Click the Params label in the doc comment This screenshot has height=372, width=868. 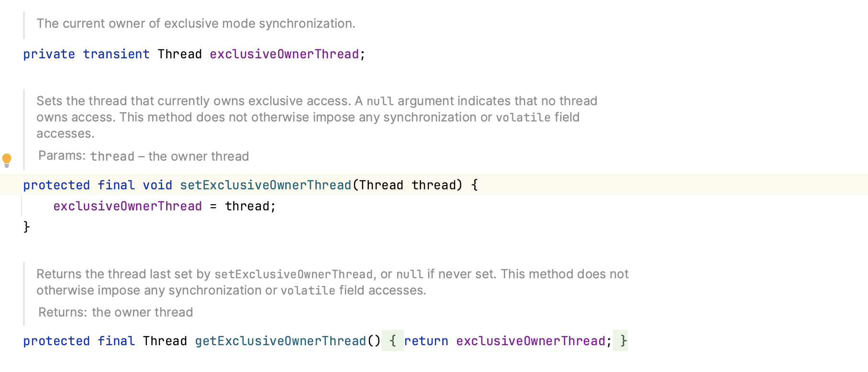62,156
